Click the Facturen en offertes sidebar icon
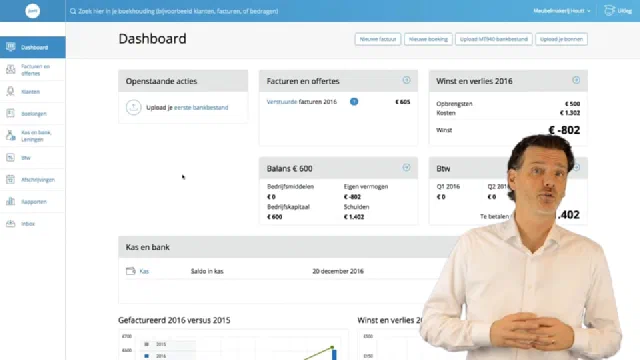 [11, 69]
